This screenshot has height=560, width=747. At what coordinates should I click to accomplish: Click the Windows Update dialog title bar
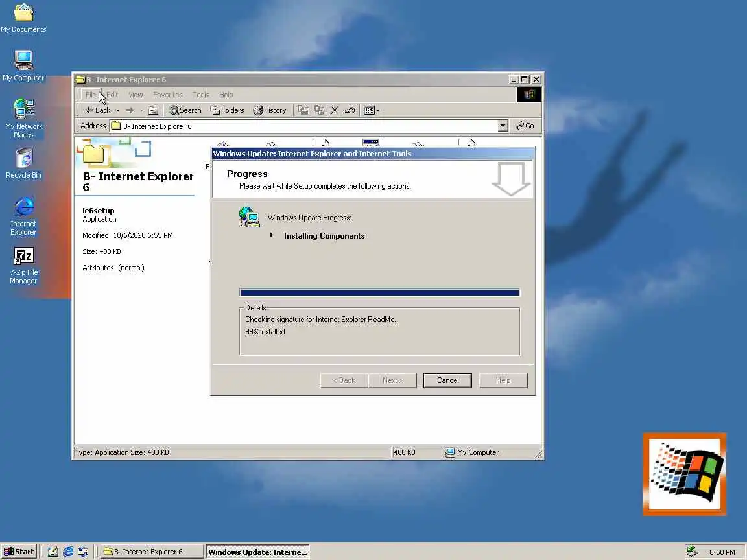(x=373, y=154)
